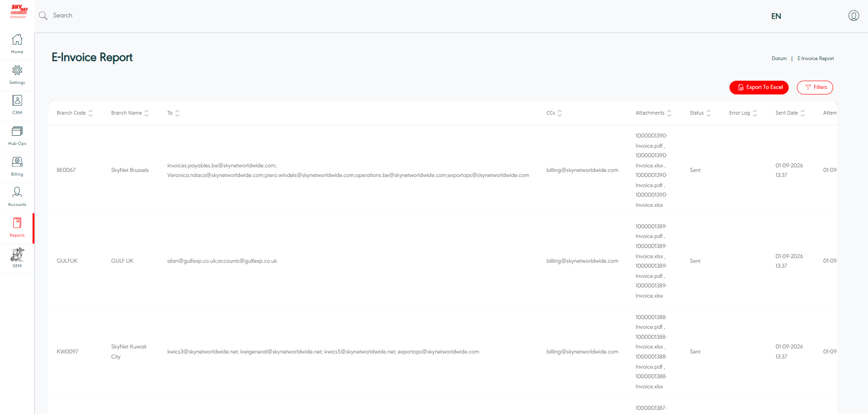Click Export To Excel button

pyautogui.click(x=759, y=88)
